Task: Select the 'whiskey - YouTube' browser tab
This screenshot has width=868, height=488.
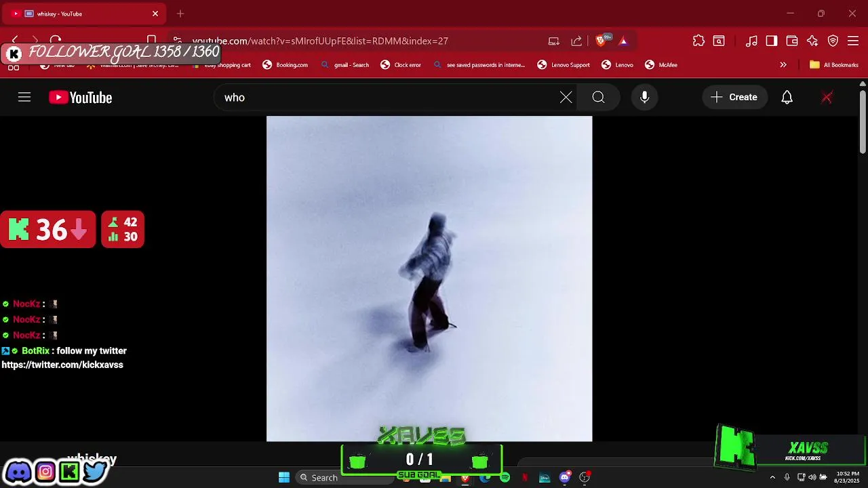Action: pyautogui.click(x=84, y=14)
